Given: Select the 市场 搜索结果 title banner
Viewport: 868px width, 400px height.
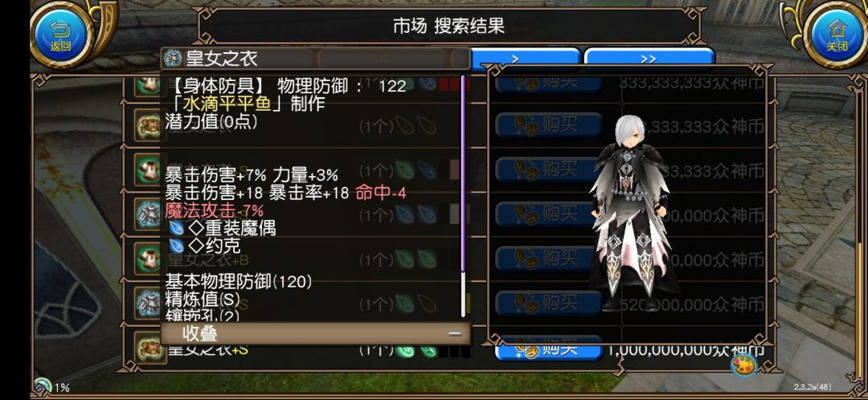Looking at the screenshot, I should pos(449,26).
